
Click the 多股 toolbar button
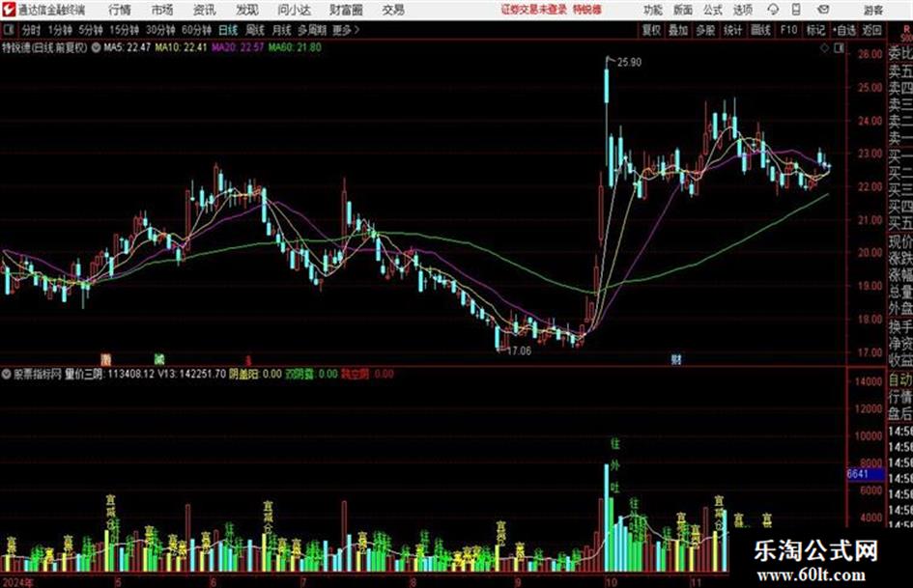[x=705, y=30]
